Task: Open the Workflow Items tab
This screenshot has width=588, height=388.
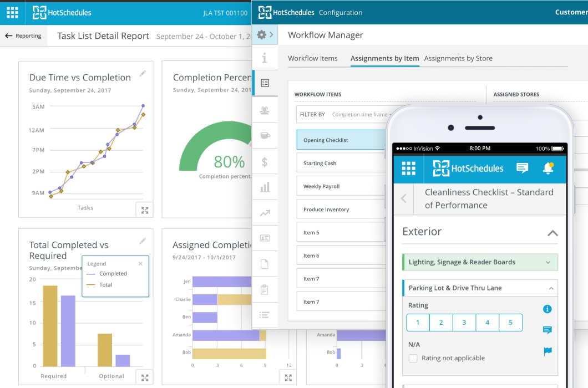Action: point(314,58)
